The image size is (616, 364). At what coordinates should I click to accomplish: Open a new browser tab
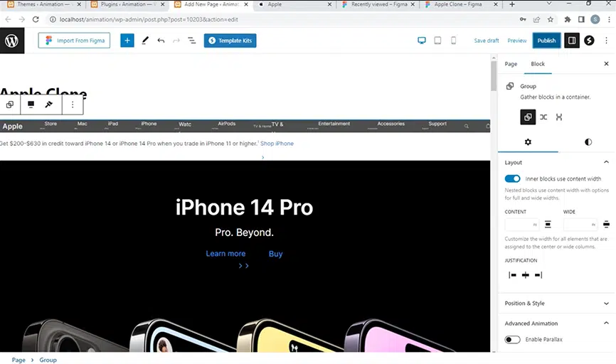click(x=511, y=4)
